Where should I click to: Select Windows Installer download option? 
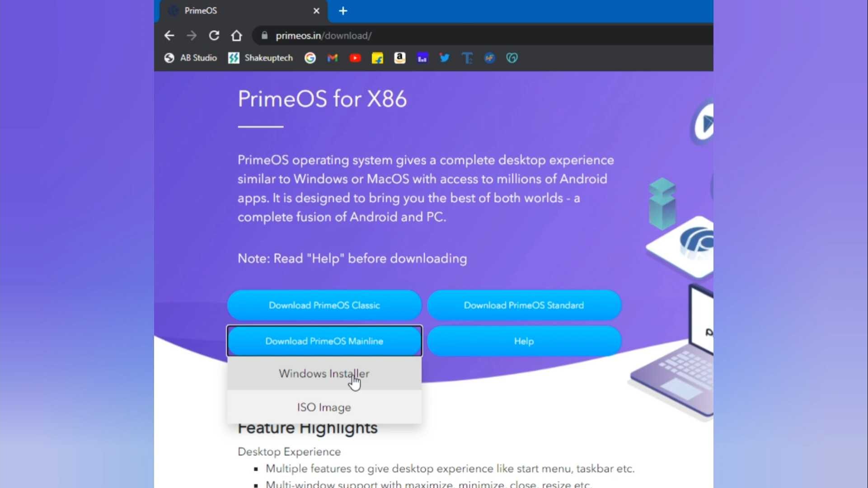tap(324, 374)
